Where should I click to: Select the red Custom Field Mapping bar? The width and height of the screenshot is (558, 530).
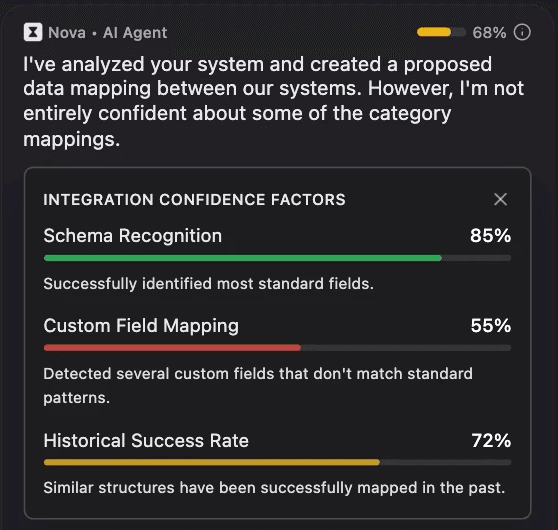point(277,348)
